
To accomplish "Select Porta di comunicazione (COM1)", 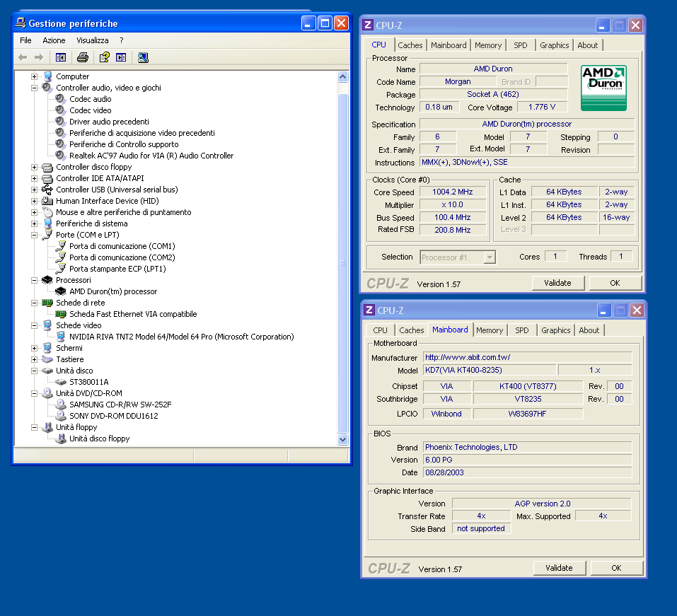I will click(122, 246).
